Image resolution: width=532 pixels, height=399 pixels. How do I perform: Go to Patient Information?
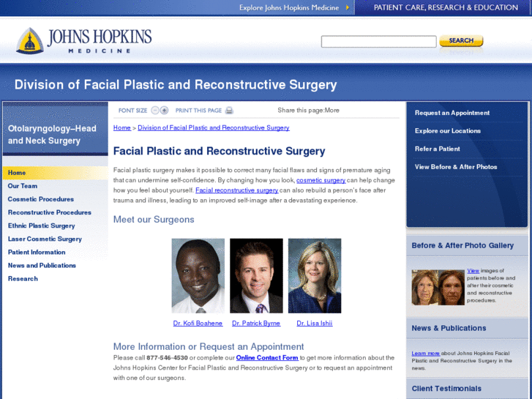point(37,252)
